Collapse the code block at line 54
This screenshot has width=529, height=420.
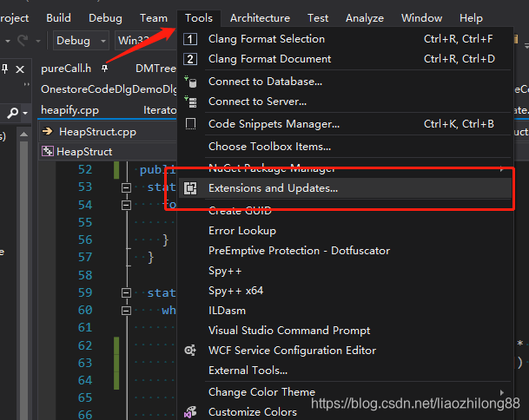(x=126, y=205)
